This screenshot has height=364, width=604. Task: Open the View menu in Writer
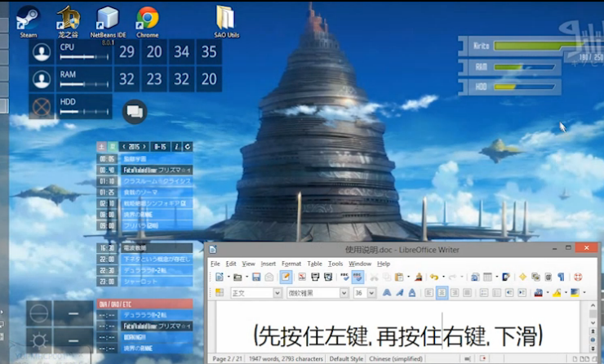248,264
